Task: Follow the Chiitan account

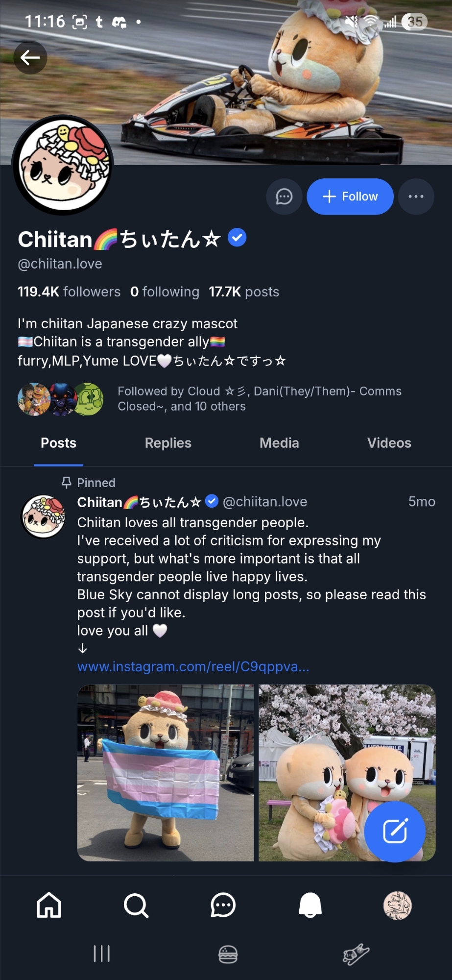Action: click(x=350, y=196)
